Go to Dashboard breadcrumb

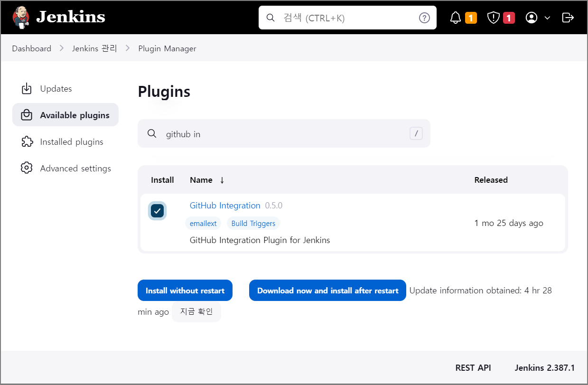pyautogui.click(x=31, y=48)
